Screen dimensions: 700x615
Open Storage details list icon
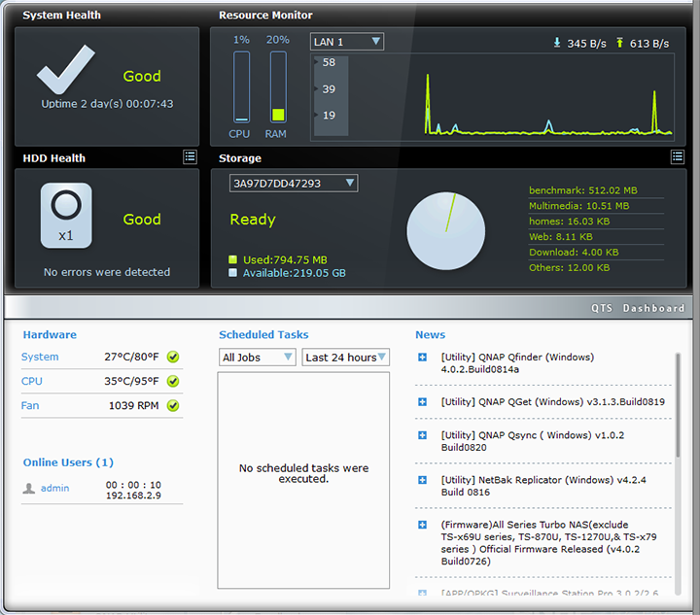point(677,156)
